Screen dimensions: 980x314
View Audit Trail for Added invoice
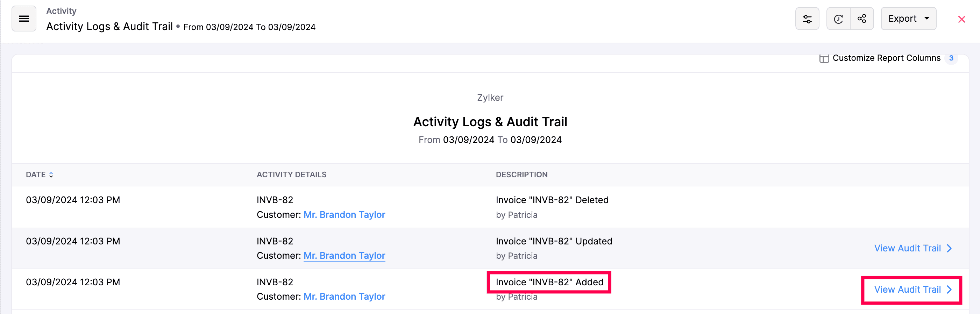pos(907,290)
